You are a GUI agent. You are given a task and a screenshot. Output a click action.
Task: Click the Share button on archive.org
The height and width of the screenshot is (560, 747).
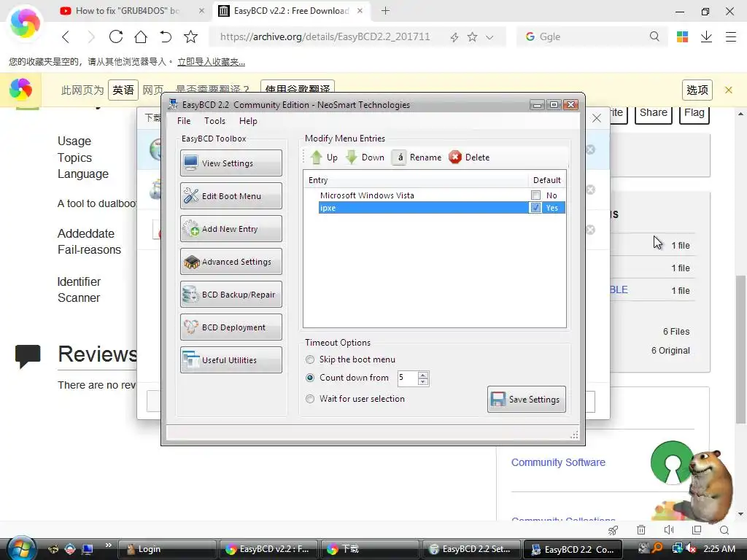[653, 113]
